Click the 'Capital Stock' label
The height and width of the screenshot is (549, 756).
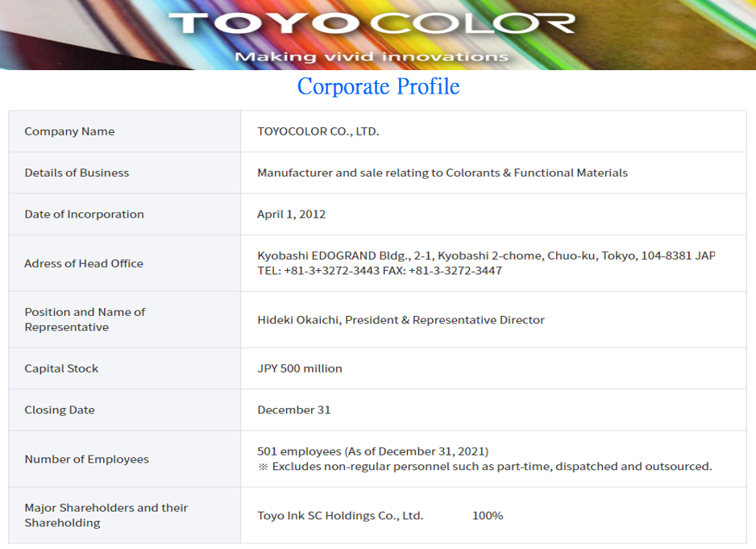[61, 368]
